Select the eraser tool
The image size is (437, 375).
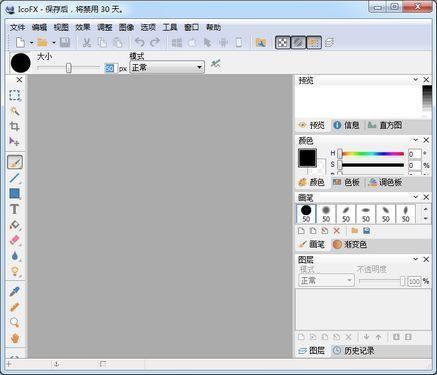(x=14, y=240)
